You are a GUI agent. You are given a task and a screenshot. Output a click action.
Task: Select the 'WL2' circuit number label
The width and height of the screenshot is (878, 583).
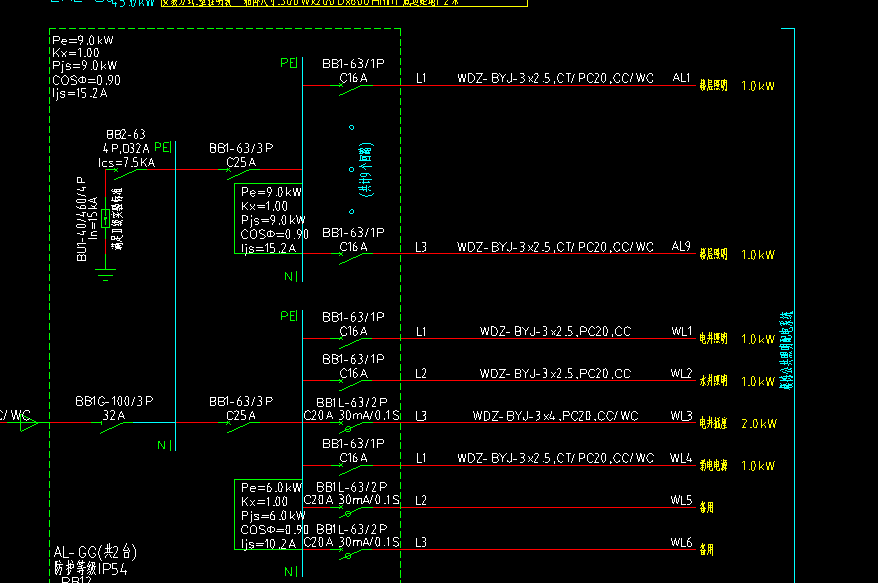coord(681,373)
